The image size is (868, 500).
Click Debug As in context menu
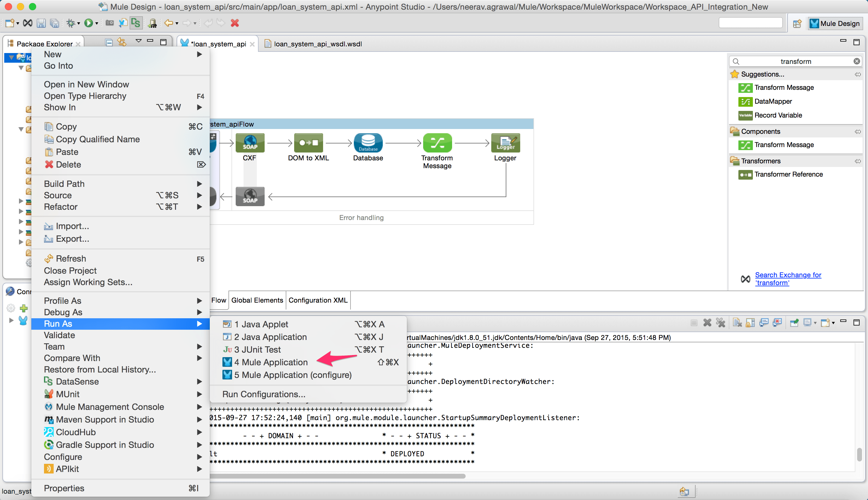tap(120, 312)
